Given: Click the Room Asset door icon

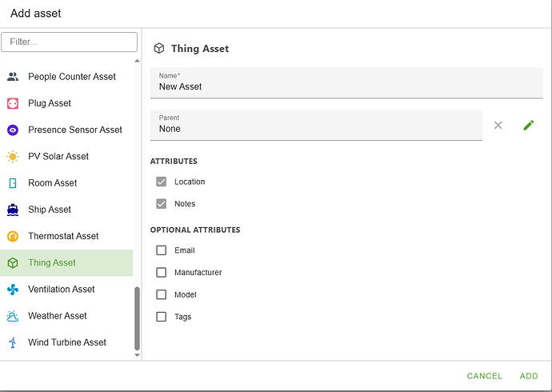Looking at the screenshot, I should point(13,183).
